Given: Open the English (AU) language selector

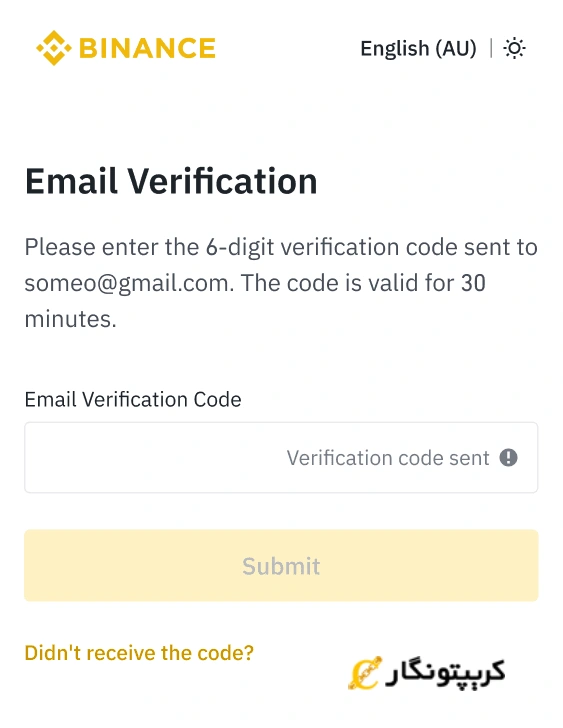Looking at the screenshot, I should pos(418,48).
